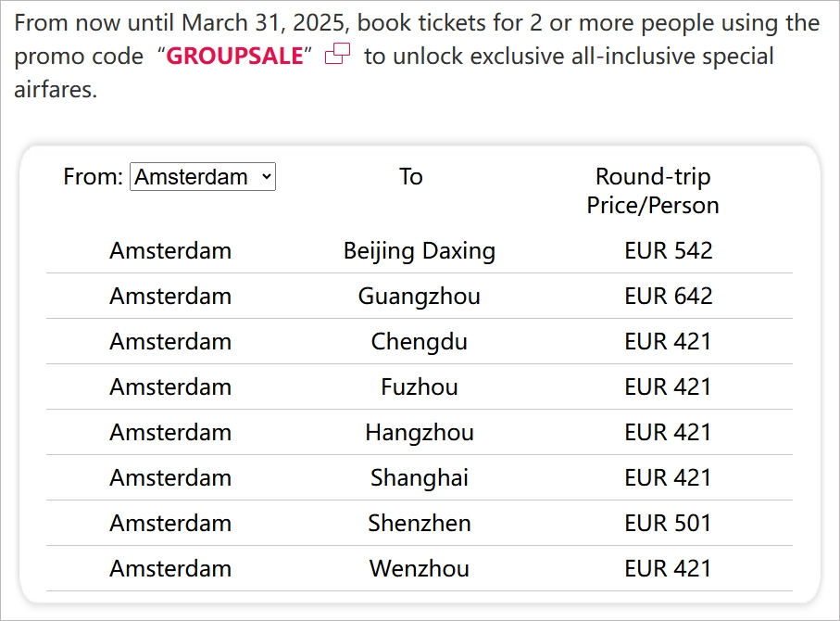The height and width of the screenshot is (621, 840).
Task: Click the To column header
Action: (411, 176)
